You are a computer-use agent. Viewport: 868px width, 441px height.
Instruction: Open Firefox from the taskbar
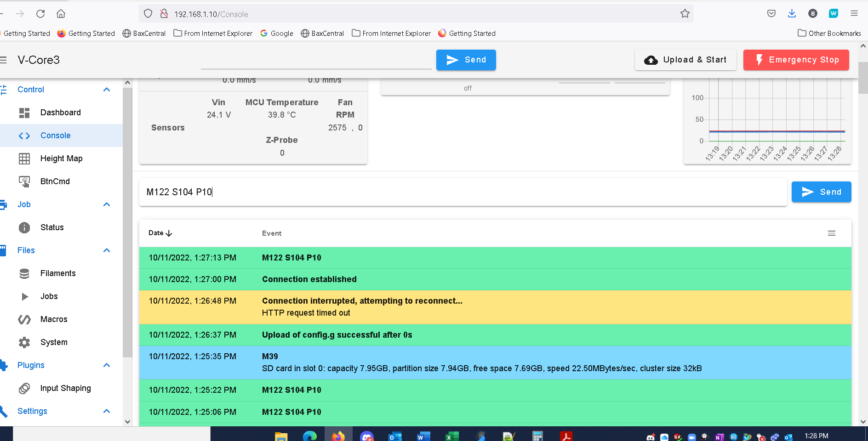click(338, 435)
